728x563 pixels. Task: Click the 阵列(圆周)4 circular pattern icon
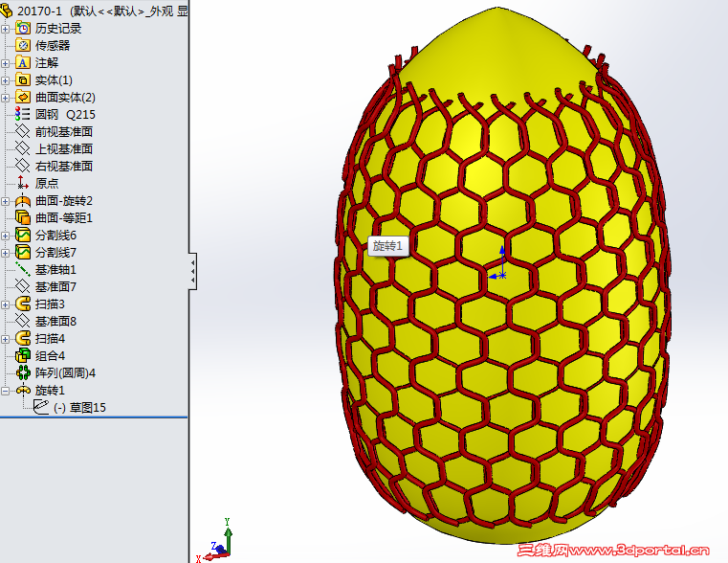tap(23, 373)
